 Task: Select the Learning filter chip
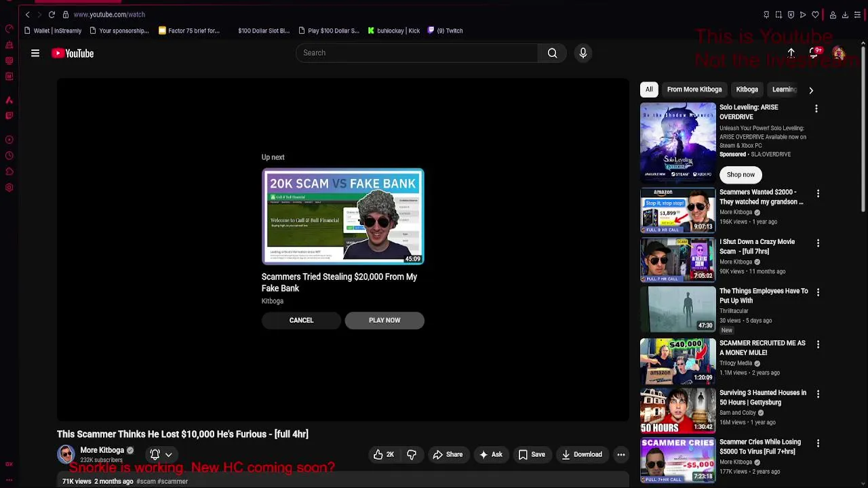(784, 89)
